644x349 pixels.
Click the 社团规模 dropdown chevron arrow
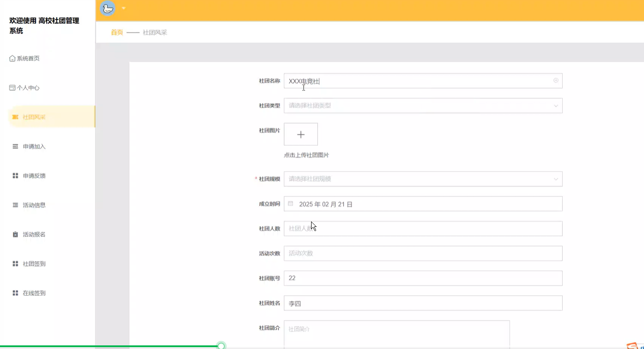click(x=556, y=179)
